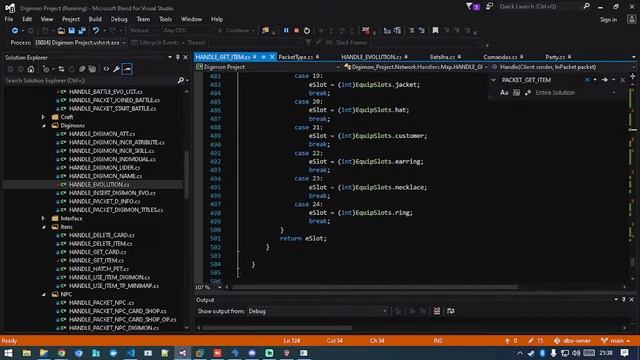
Task: Toggle Preview Selected Items button
Action: coord(127,69)
